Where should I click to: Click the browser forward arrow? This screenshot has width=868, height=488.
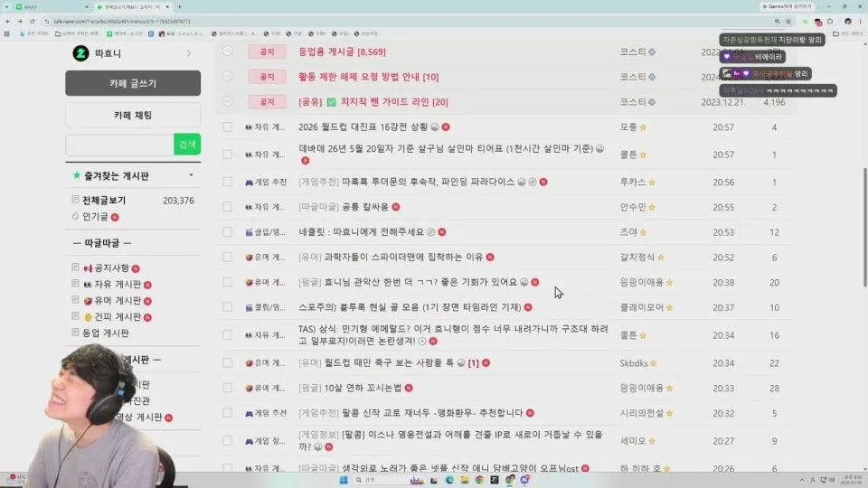[x=19, y=21]
